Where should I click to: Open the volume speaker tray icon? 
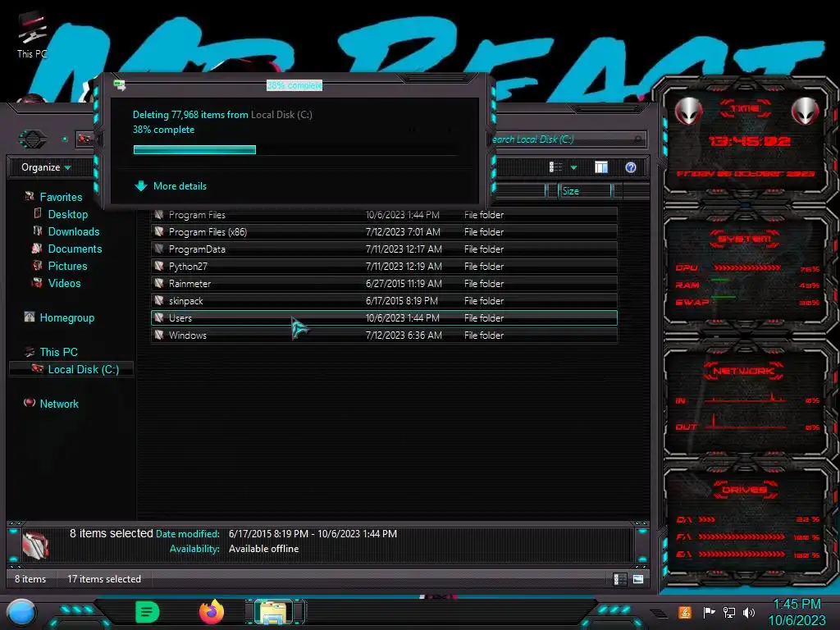(749, 612)
